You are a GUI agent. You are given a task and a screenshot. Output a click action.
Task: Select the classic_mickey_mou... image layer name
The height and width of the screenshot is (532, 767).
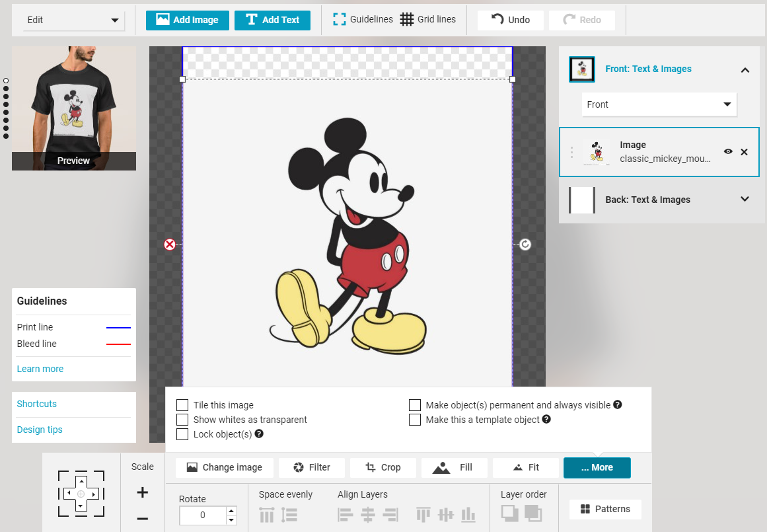click(665, 159)
